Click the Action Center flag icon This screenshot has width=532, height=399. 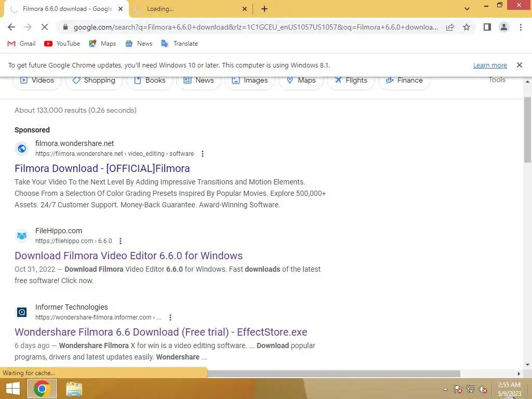(458, 389)
